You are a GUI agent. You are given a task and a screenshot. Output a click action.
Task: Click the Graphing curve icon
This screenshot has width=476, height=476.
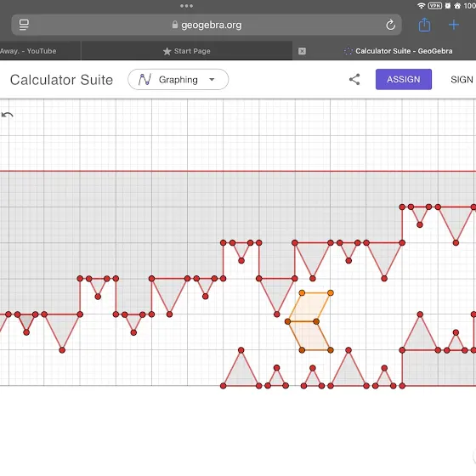(x=144, y=80)
